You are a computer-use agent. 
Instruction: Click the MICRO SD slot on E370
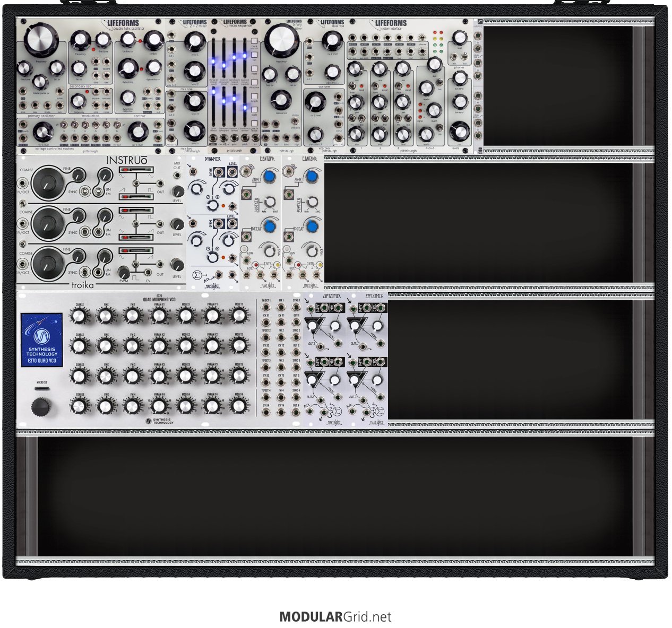tap(41, 389)
